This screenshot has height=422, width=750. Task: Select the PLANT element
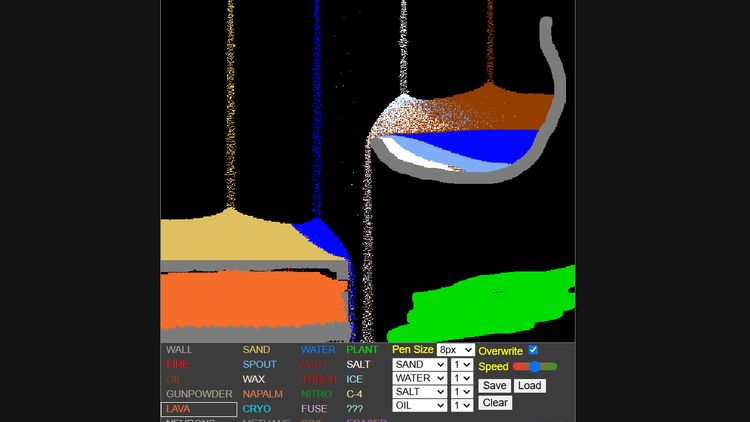click(x=362, y=350)
